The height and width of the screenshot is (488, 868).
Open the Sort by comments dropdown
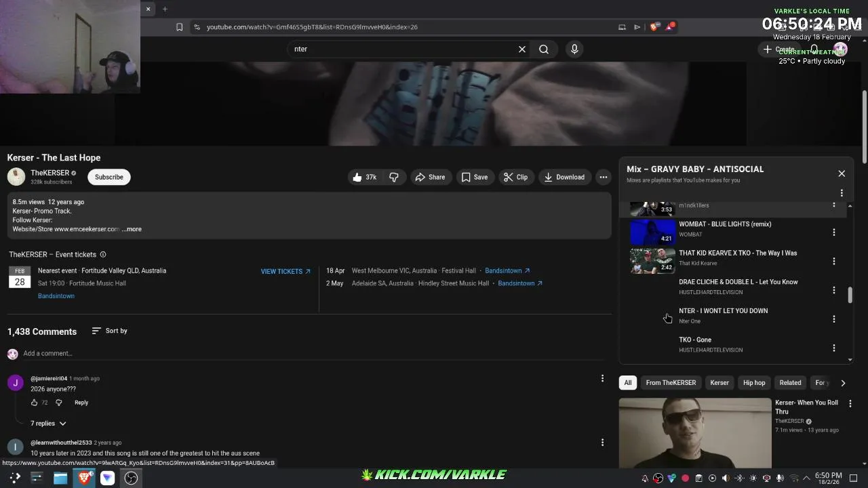(x=109, y=331)
